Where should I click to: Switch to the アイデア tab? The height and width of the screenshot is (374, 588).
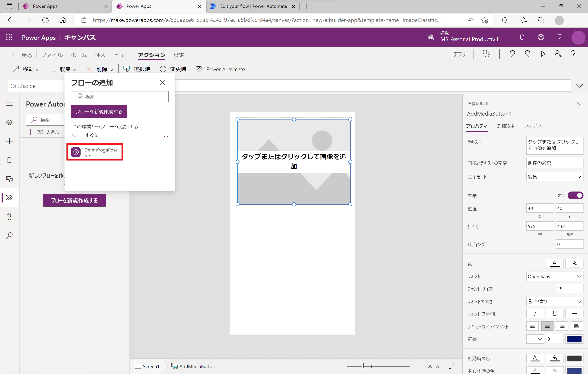[532, 126]
